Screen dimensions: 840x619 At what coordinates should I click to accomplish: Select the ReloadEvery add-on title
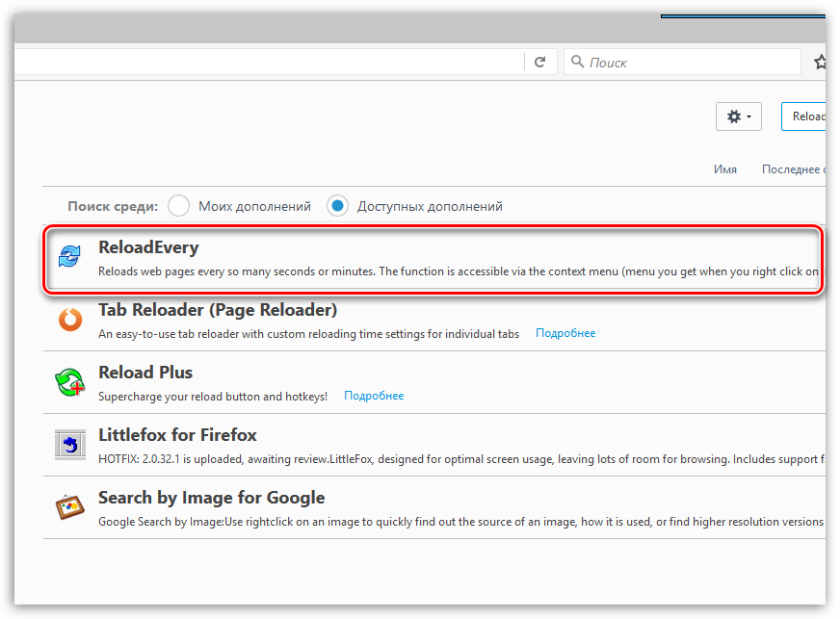pyautogui.click(x=148, y=247)
